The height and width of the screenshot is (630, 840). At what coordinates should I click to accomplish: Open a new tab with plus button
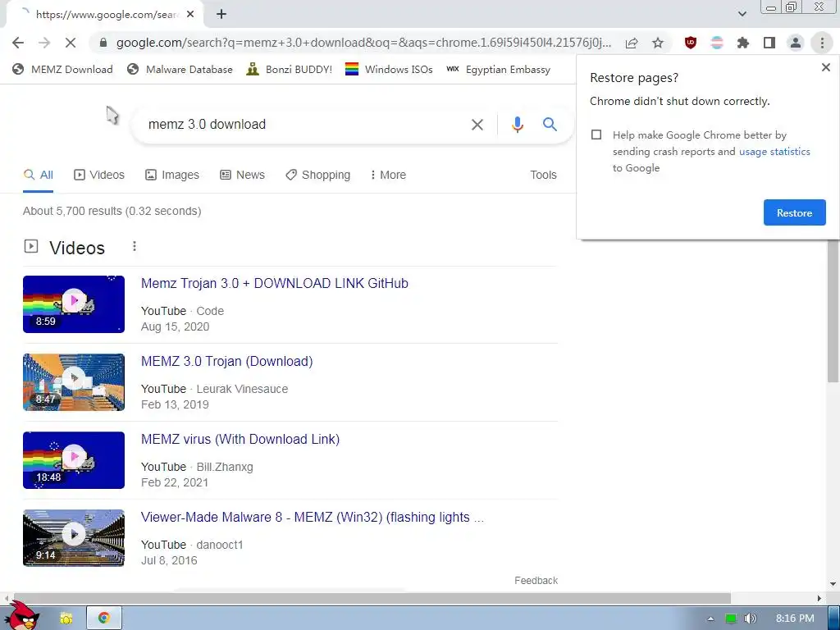tap(221, 15)
